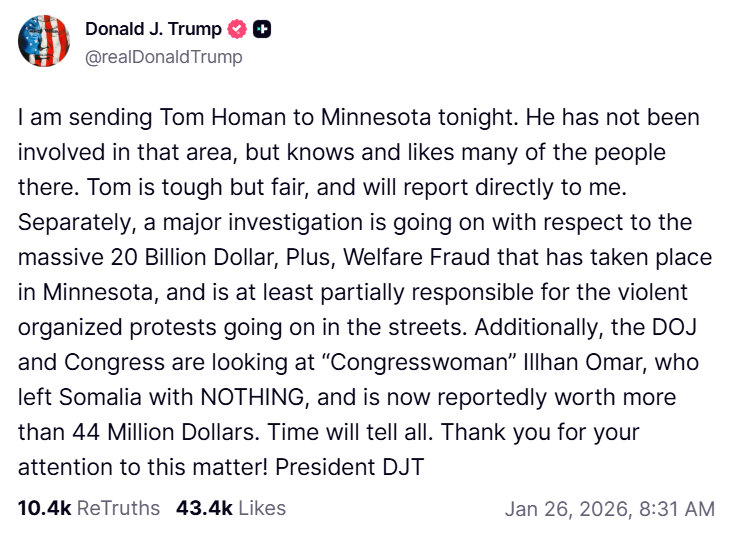View the 43.4k Likes list
Screen dimensions: 733x537
231,508
